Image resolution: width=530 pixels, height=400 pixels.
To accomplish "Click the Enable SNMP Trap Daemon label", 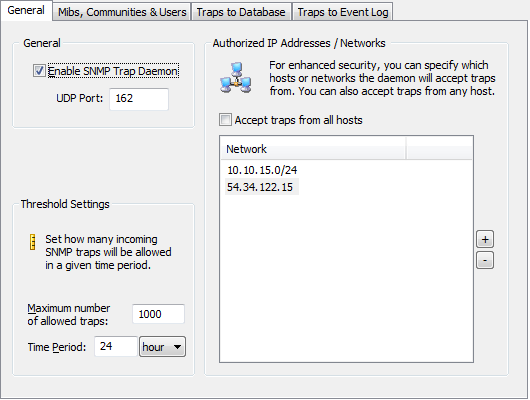I will [113, 71].
